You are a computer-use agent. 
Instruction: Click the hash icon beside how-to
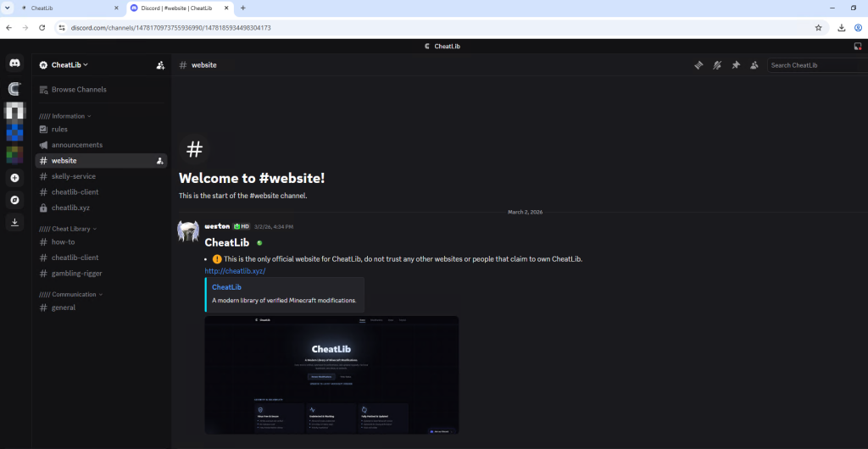[44, 242]
